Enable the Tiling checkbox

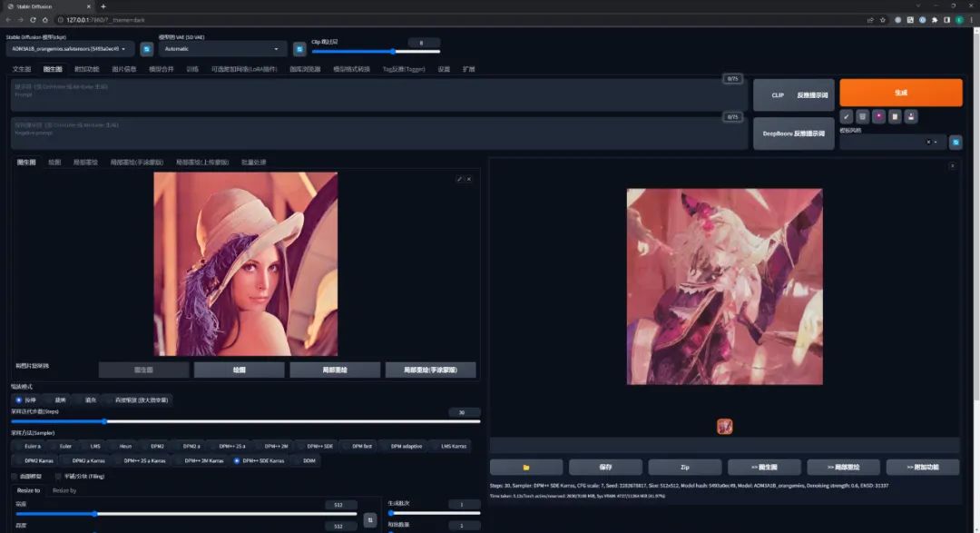[79, 476]
